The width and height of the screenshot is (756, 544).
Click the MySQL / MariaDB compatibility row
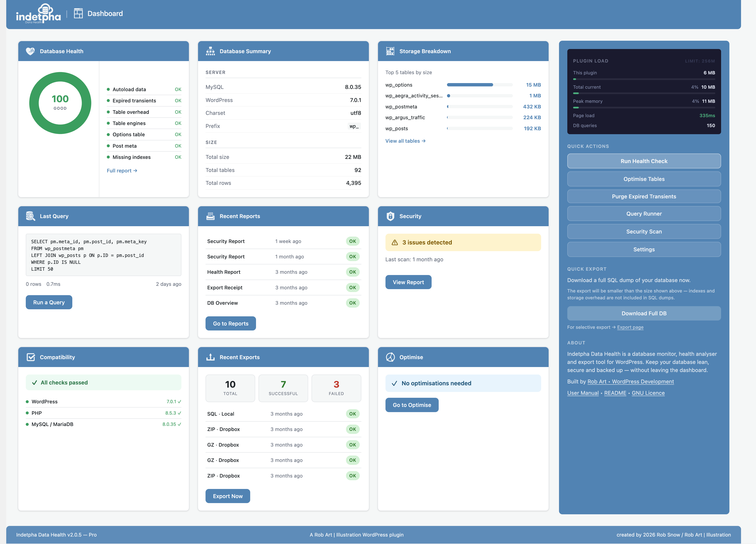tap(104, 424)
